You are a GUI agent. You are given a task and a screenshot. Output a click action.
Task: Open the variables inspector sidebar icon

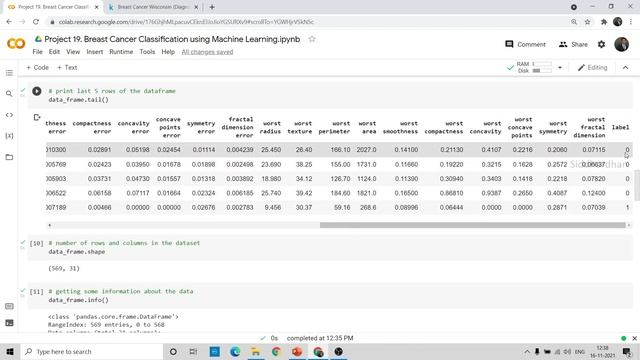(9, 136)
